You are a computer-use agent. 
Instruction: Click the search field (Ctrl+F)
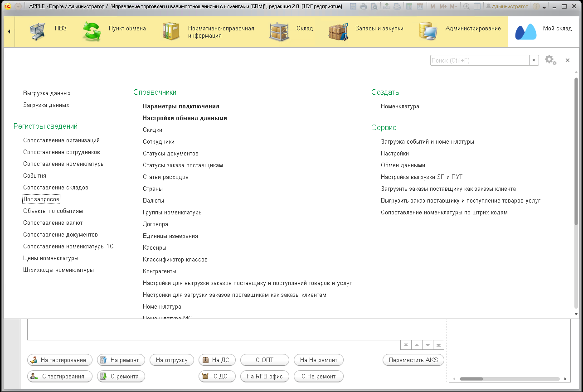pyautogui.click(x=479, y=60)
